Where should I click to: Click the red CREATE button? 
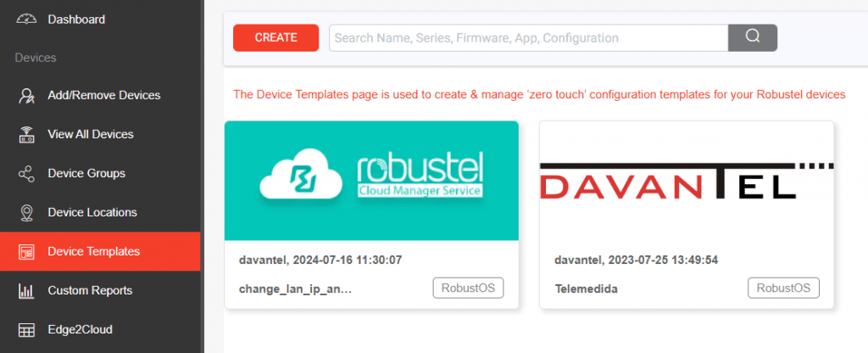coord(275,37)
